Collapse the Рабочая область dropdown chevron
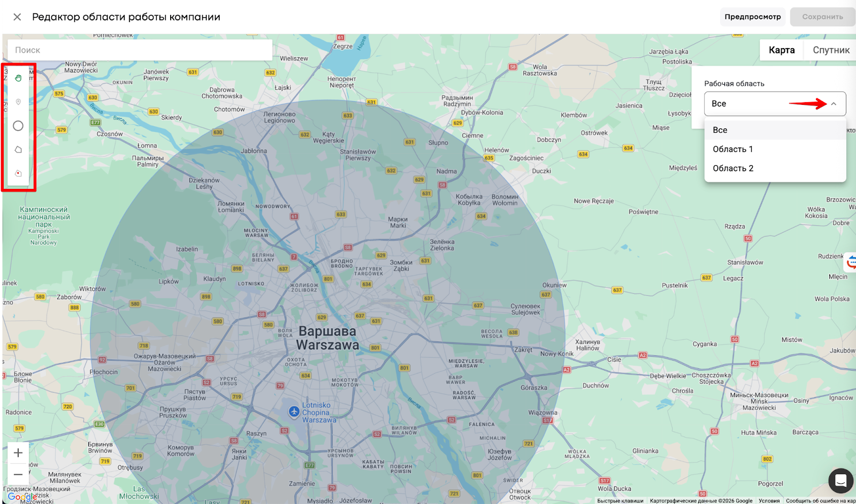Viewport: 856px width, 504px height. point(834,104)
